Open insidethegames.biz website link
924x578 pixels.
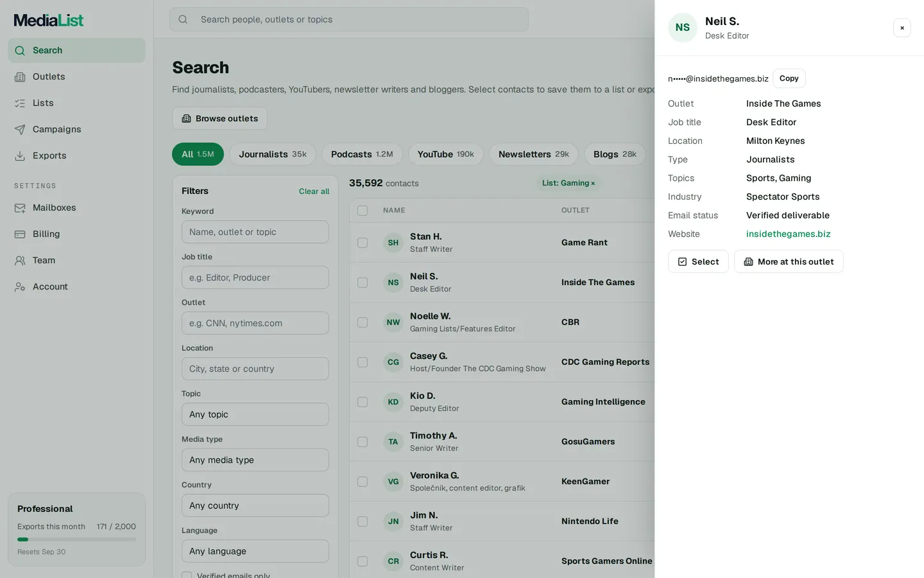[789, 234]
